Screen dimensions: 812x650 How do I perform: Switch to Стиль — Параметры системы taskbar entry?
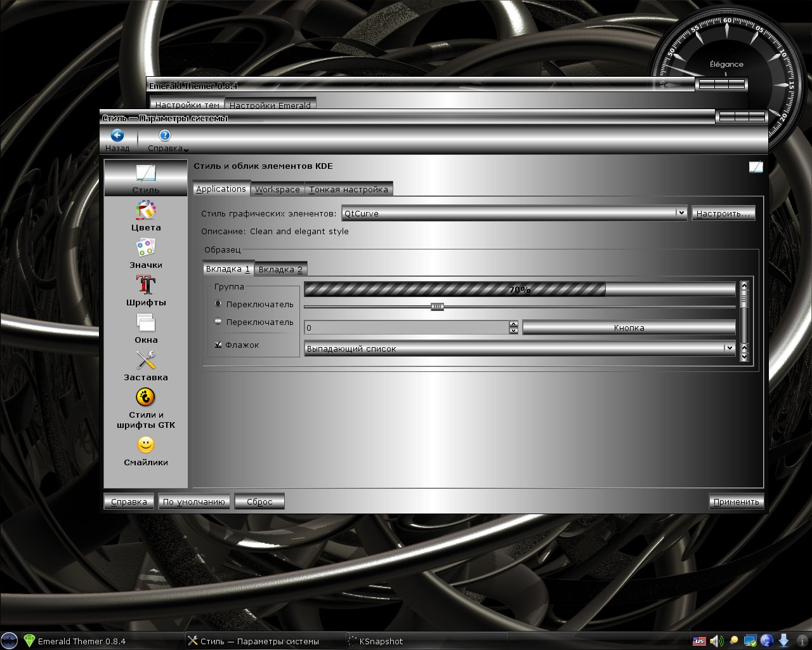pos(266,641)
